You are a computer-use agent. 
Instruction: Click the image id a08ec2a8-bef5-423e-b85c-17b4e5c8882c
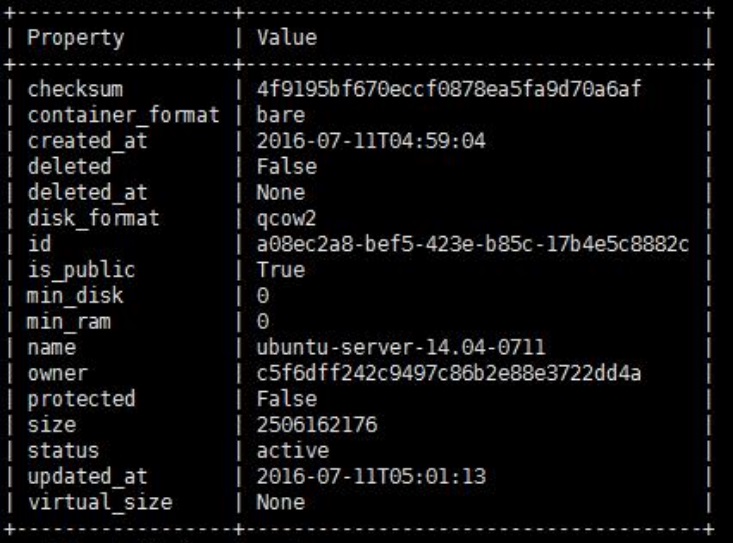pyautogui.click(x=471, y=245)
